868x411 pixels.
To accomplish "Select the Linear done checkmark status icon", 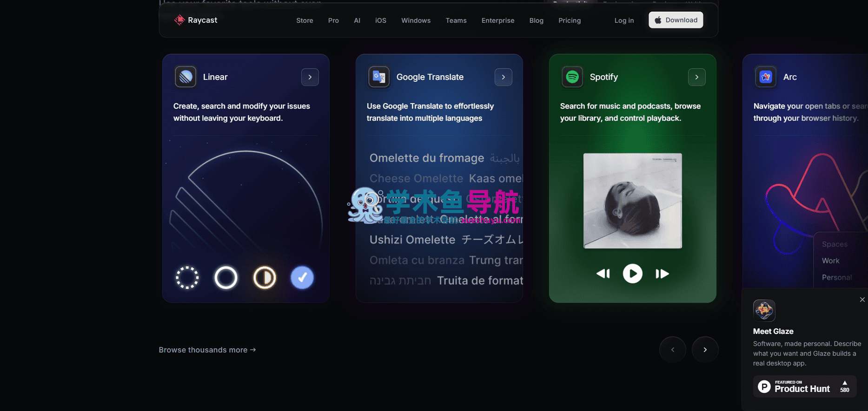I will [302, 278].
